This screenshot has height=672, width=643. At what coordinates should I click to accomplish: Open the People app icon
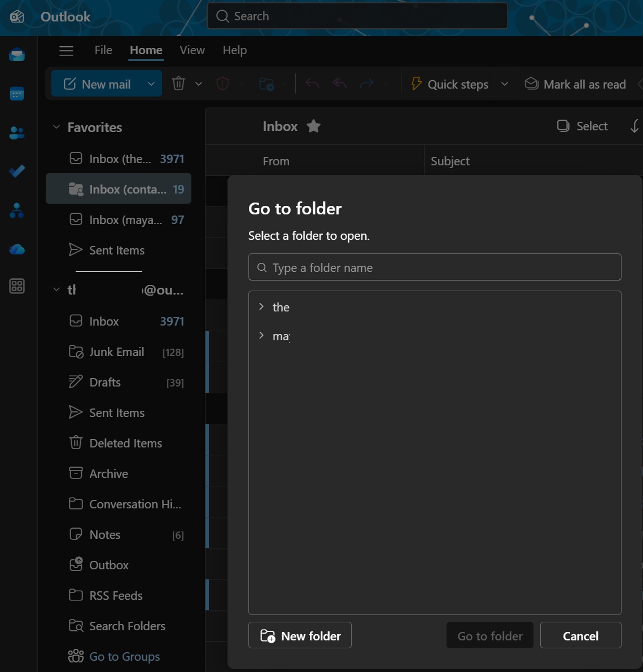tap(17, 133)
